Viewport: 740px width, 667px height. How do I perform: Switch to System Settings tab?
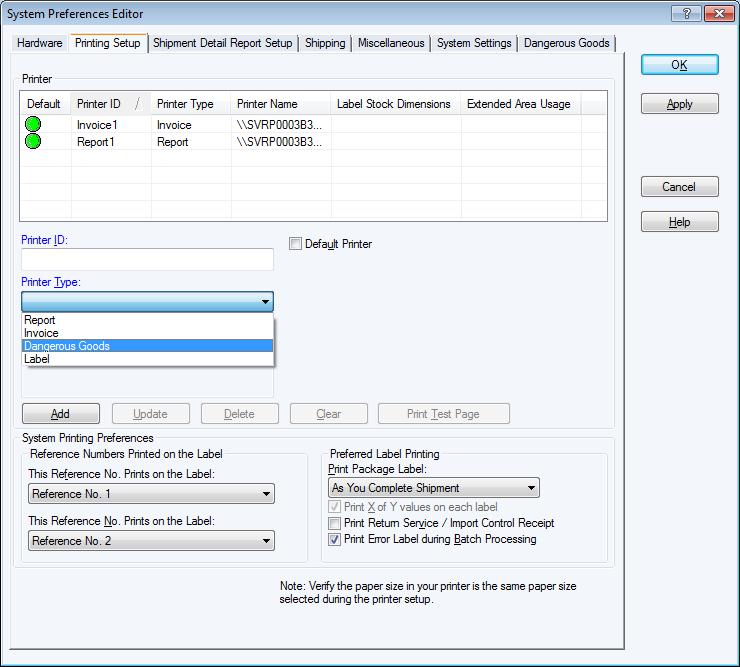point(474,43)
